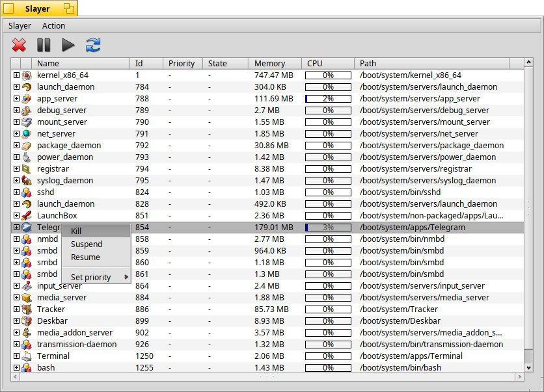The image size is (544, 392).
Task: Select the /boot/system/Tracker path text
Action: click(x=399, y=309)
